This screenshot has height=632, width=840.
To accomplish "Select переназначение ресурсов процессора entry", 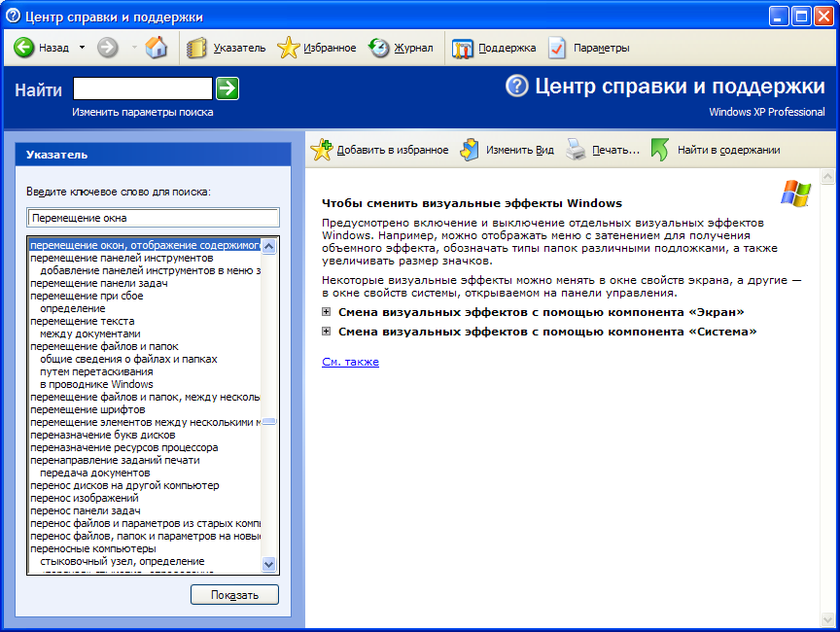I will click(124, 447).
